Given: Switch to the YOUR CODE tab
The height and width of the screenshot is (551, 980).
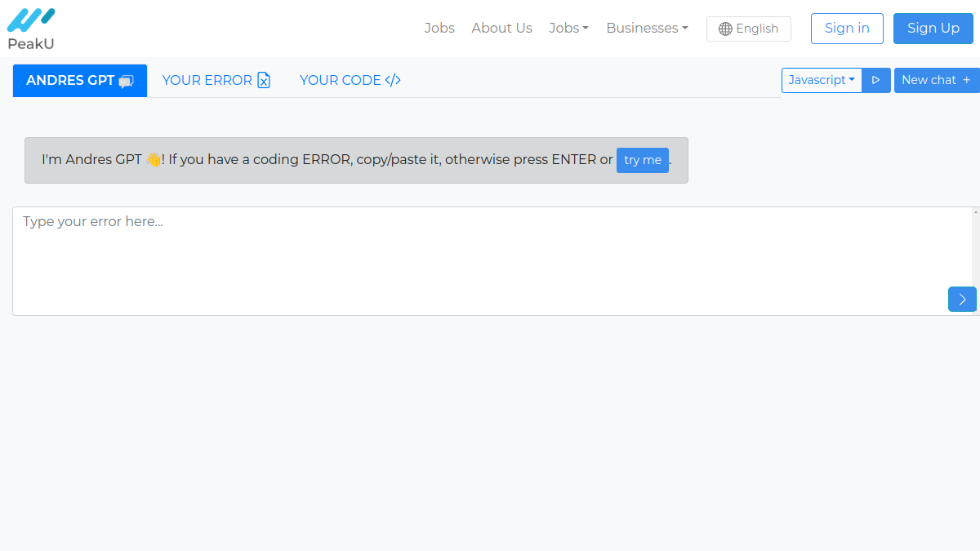Looking at the screenshot, I should [x=350, y=80].
